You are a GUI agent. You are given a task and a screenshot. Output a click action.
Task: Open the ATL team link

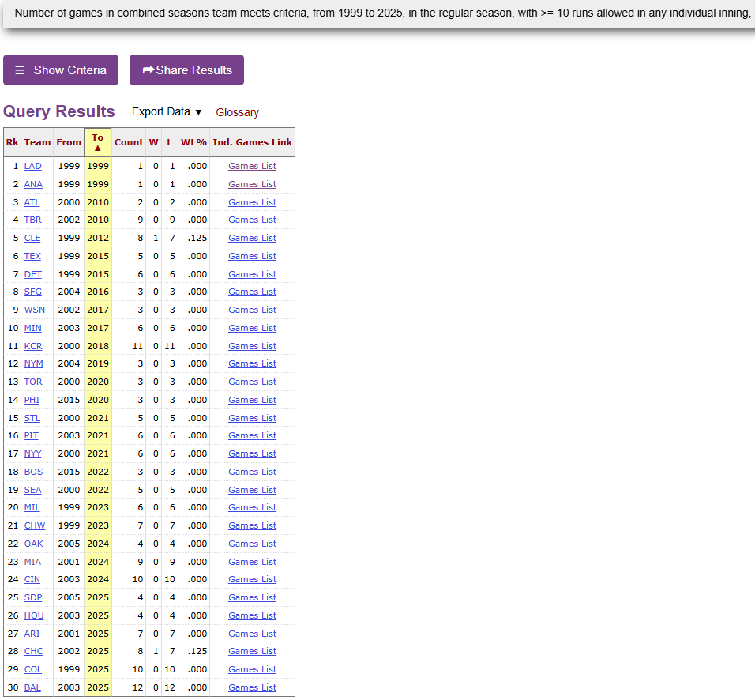pos(32,202)
